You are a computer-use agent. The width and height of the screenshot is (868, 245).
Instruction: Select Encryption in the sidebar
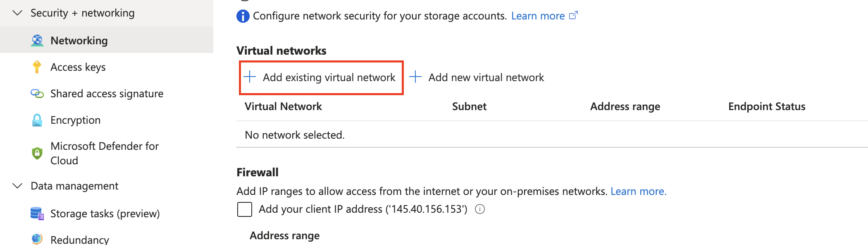(76, 120)
